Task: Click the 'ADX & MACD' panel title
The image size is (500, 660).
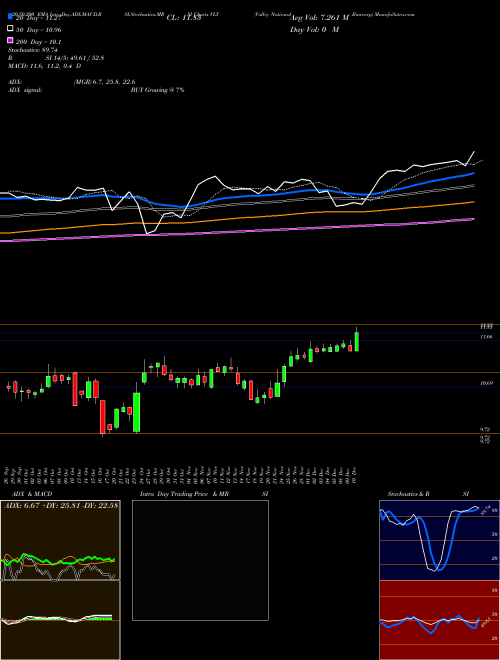Action: 32,494
